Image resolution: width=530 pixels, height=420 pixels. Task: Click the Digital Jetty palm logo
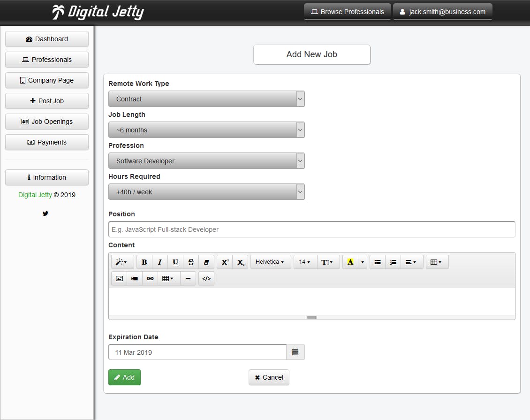[x=98, y=12]
